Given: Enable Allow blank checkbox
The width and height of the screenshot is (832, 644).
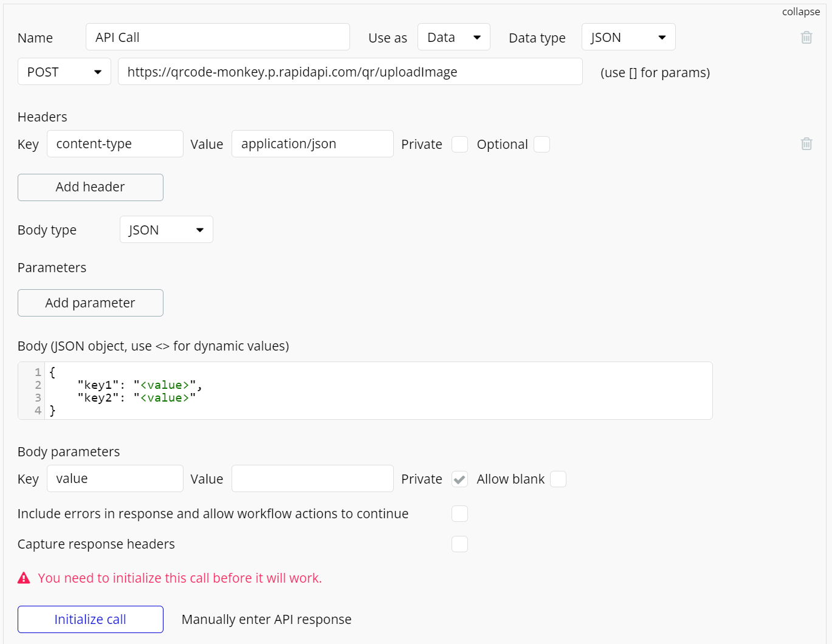Looking at the screenshot, I should coord(558,479).
